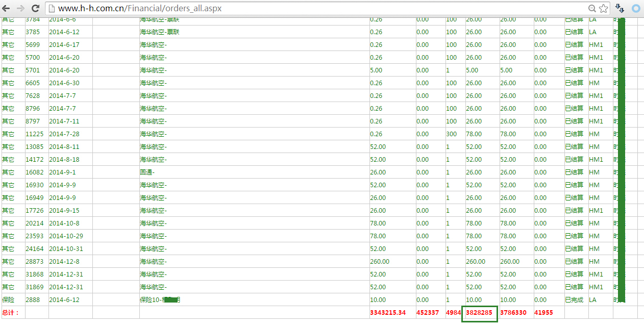Select the date 2014-9-15

[64, 210]
